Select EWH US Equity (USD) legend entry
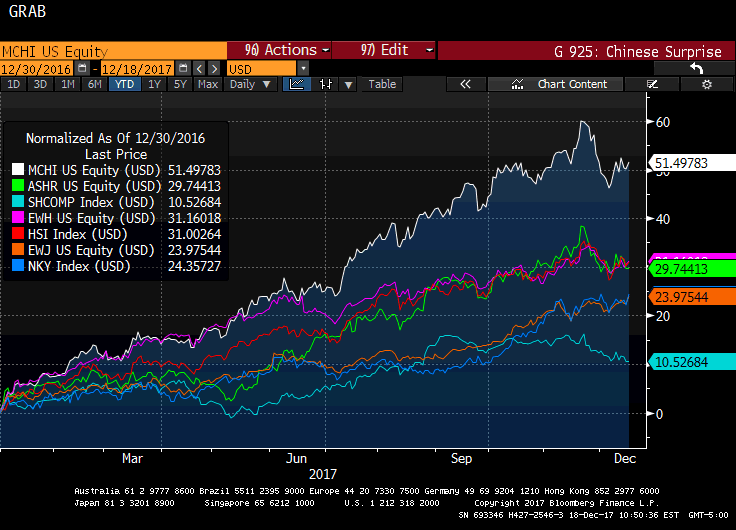Screen dimensions: 736x530 point(92,218)
